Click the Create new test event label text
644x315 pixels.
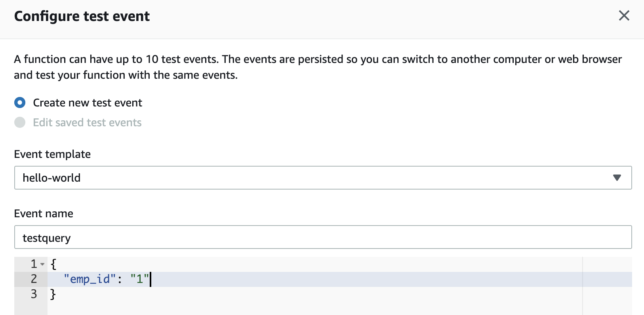pyautogui.click(x=88, y=103)
